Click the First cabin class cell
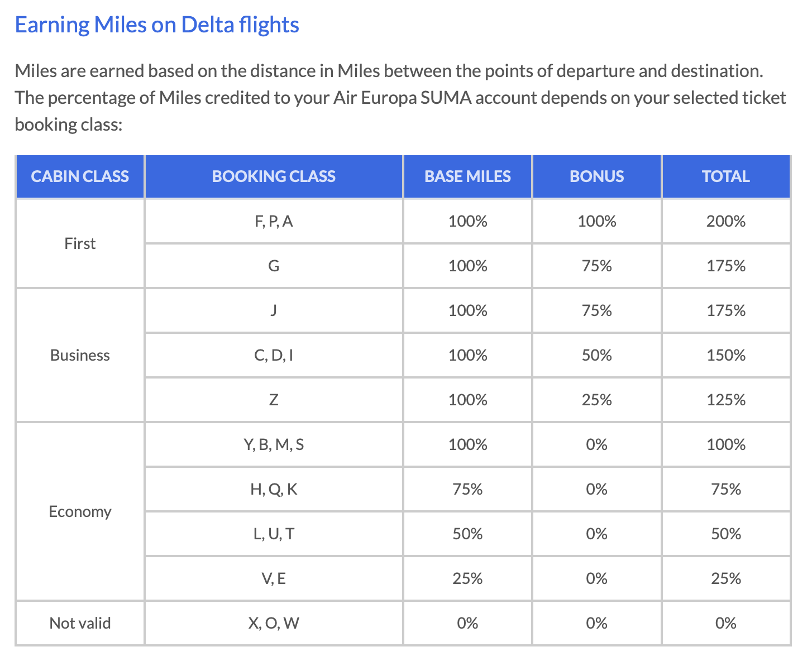The image size is (812, 661). click(80, 243)
